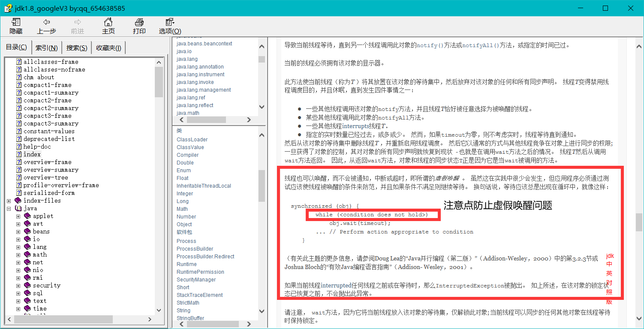
Task: Open the java.lang.management package link
Action: [204, 90]
